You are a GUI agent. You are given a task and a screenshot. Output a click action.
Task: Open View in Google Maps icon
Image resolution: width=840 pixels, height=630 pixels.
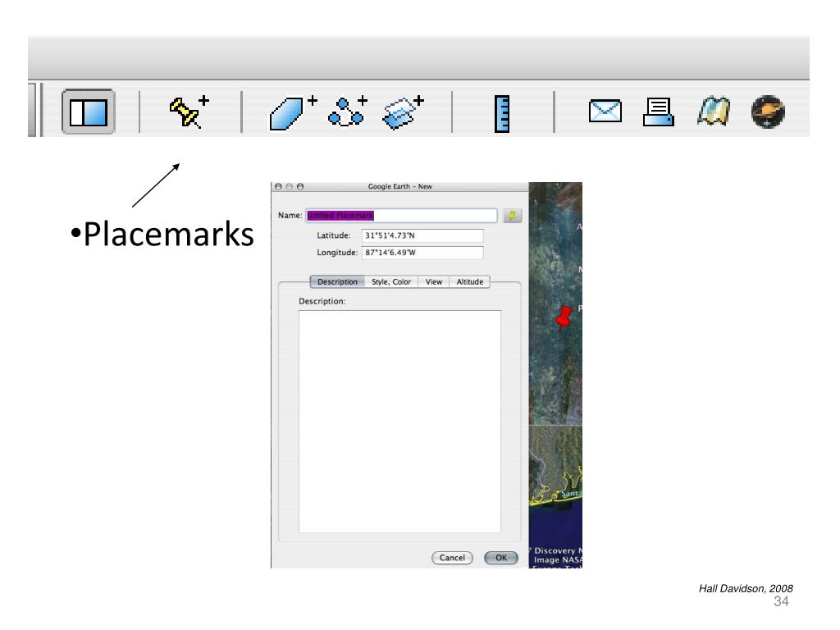point(714,111)
